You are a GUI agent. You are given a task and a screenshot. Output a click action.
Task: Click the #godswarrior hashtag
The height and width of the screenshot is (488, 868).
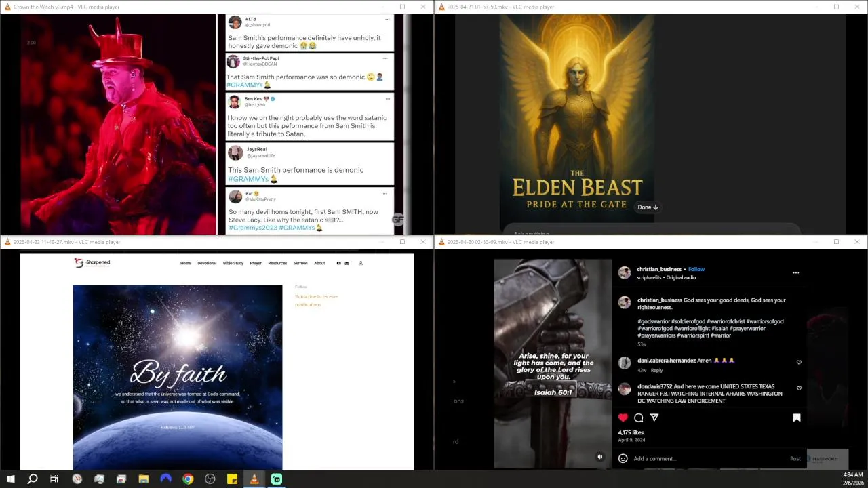pos(653,321)
